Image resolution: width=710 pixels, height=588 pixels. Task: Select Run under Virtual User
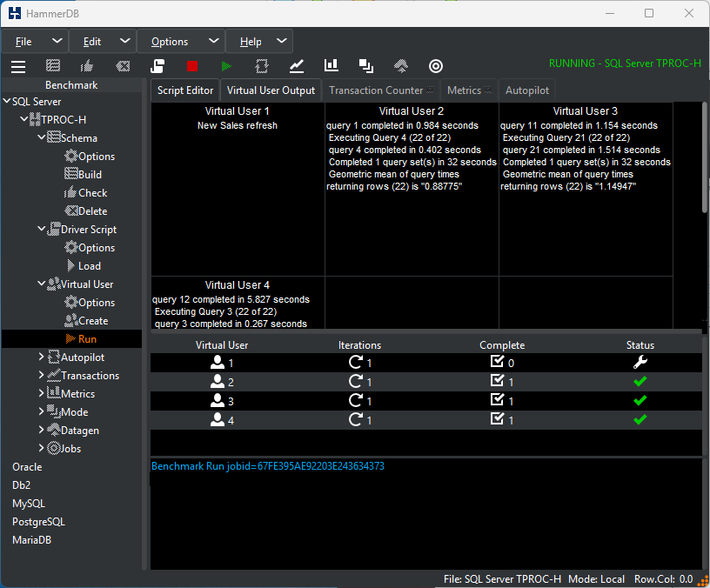81,339
